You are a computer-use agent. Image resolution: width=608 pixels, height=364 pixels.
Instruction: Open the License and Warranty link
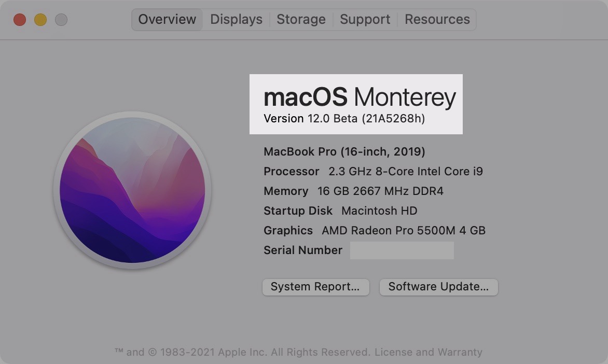pyautogui.click(x=428, y=353)
